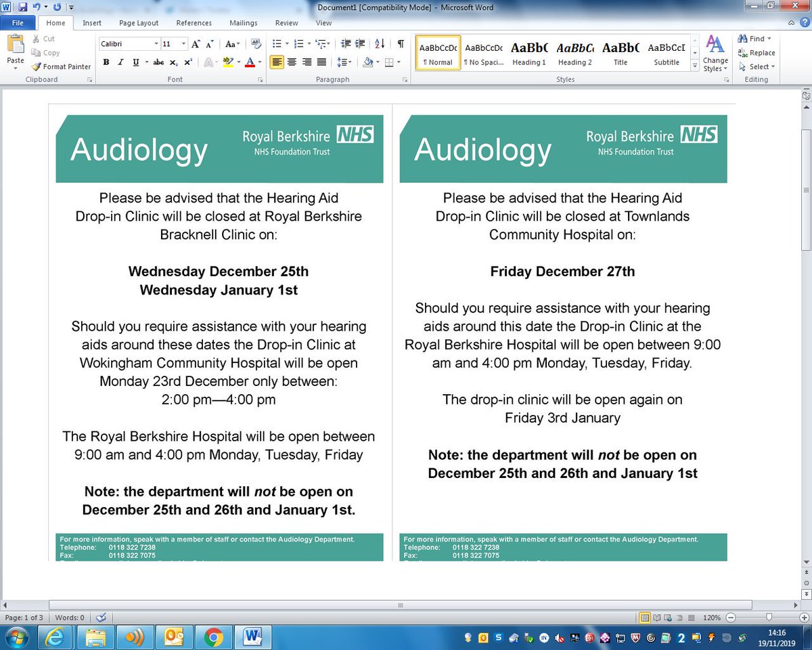This screenshot has height=650, width=812.
Task: Click the Align Text Right icon
Action: pos(307,62)
